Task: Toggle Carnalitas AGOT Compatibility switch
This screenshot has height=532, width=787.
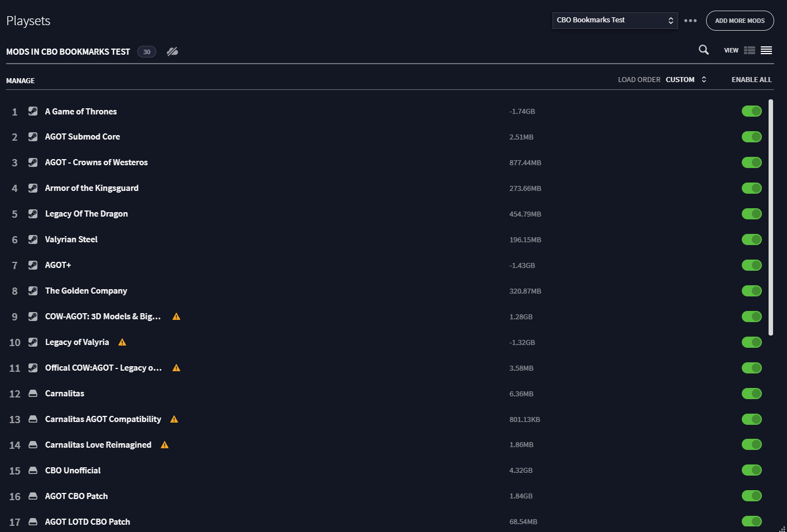Action: coord(752,419)
